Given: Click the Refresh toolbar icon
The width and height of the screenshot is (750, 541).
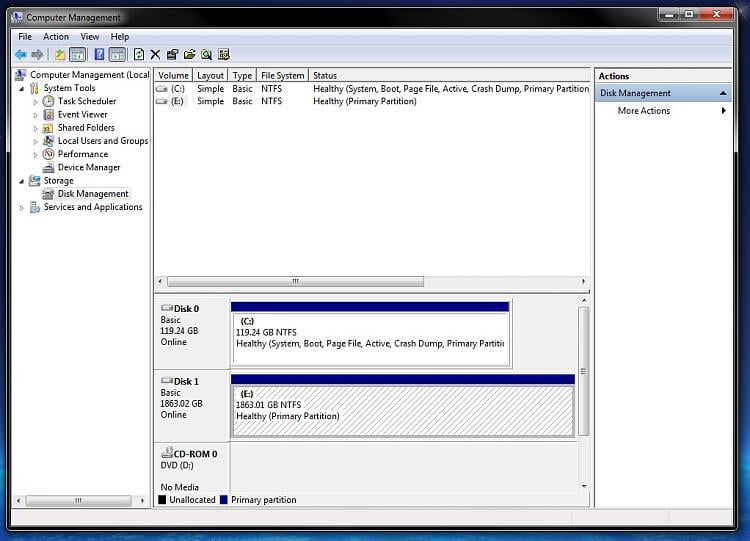Looking at the screenshot, I should point(139,55).
